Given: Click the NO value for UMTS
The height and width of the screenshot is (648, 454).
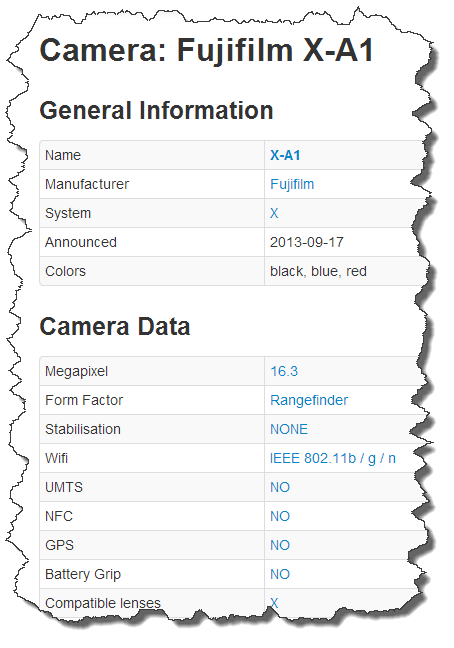Looking at the screenshot, I should pos(280,487).
